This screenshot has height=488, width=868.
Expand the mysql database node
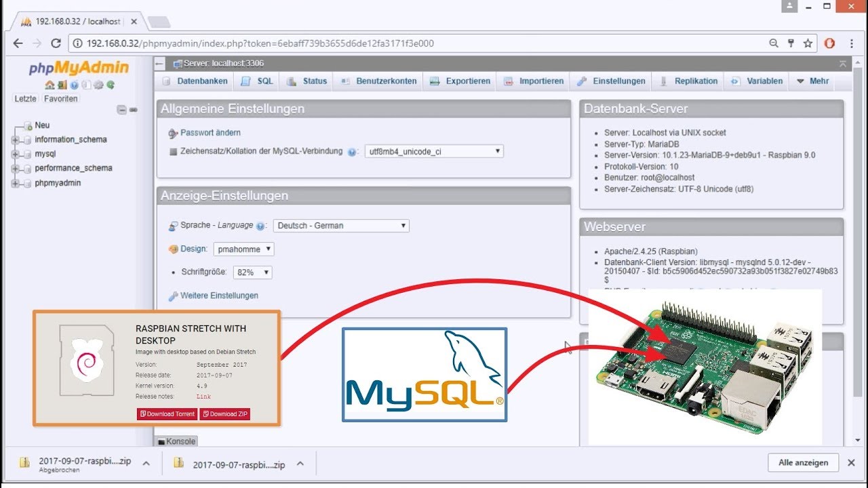click(x=15, y=154)
